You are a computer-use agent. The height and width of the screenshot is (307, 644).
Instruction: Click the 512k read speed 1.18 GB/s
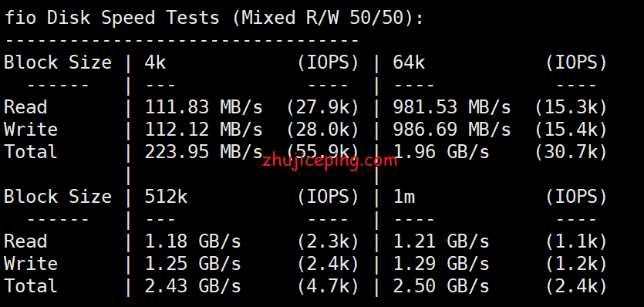[x=193, y=241]
